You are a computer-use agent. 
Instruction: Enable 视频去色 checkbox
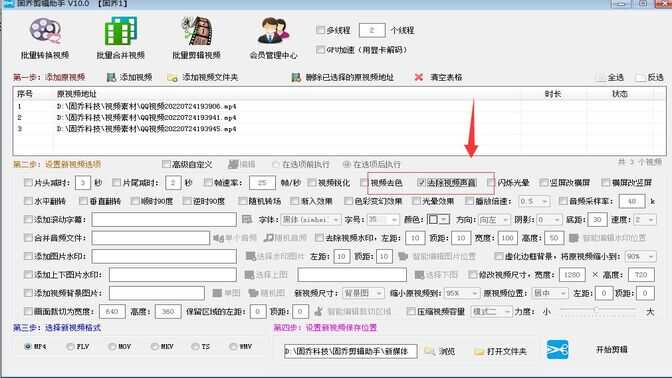(x=364, y=183)
